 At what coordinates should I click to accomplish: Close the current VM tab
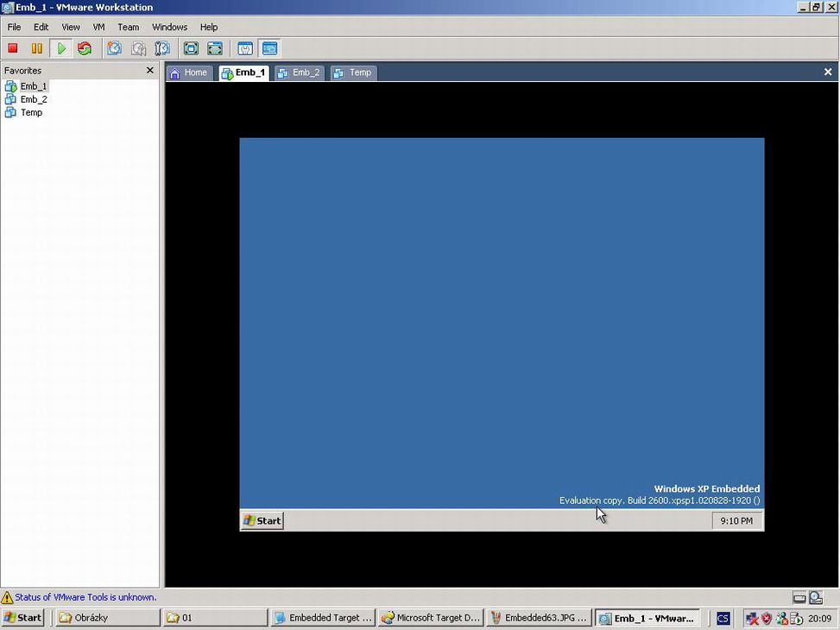[x=828, y=72]
